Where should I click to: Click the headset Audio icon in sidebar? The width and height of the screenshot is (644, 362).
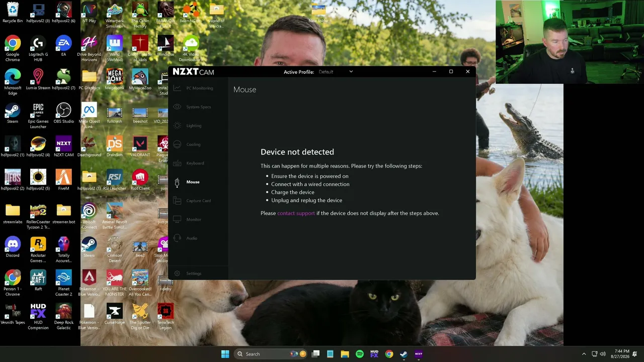[177, 238]
